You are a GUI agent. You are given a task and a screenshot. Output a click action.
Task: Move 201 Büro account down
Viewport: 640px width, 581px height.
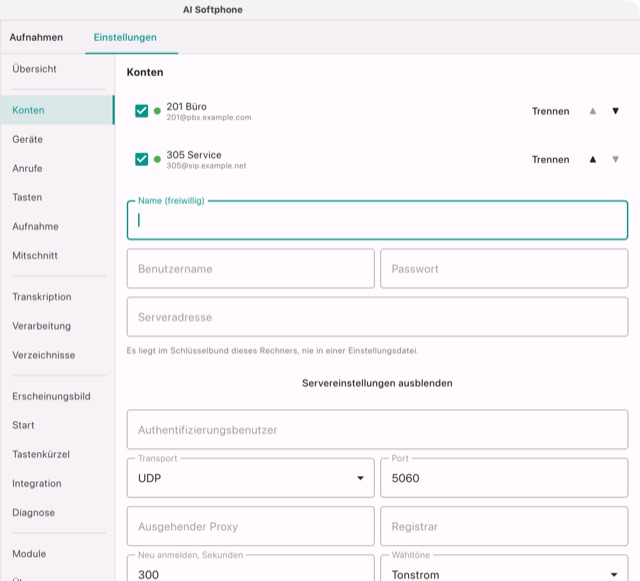[615, 111]
